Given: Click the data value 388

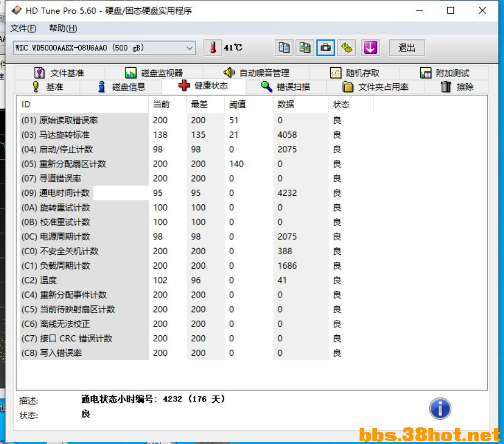Looking at the screenshot, I should click(x=285, y=251).
